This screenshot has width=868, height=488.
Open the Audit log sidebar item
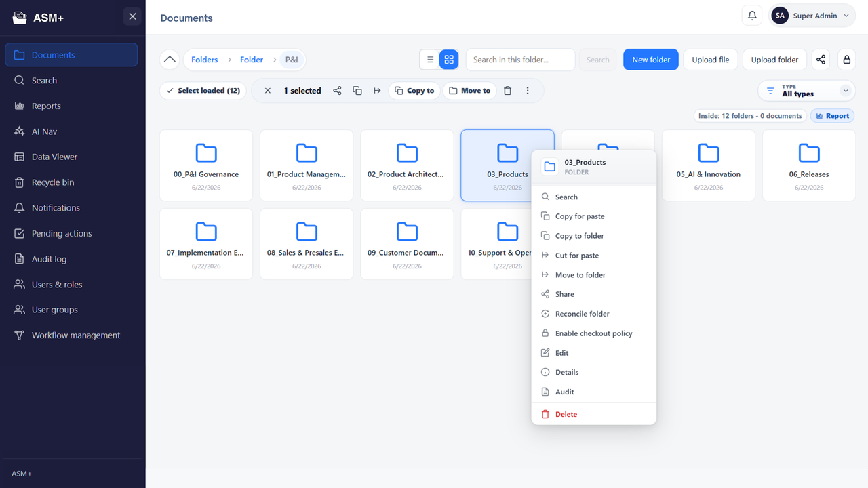71,259
